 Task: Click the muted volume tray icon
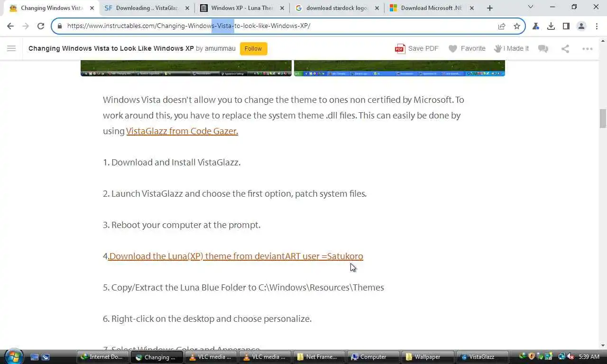(571, 357)
